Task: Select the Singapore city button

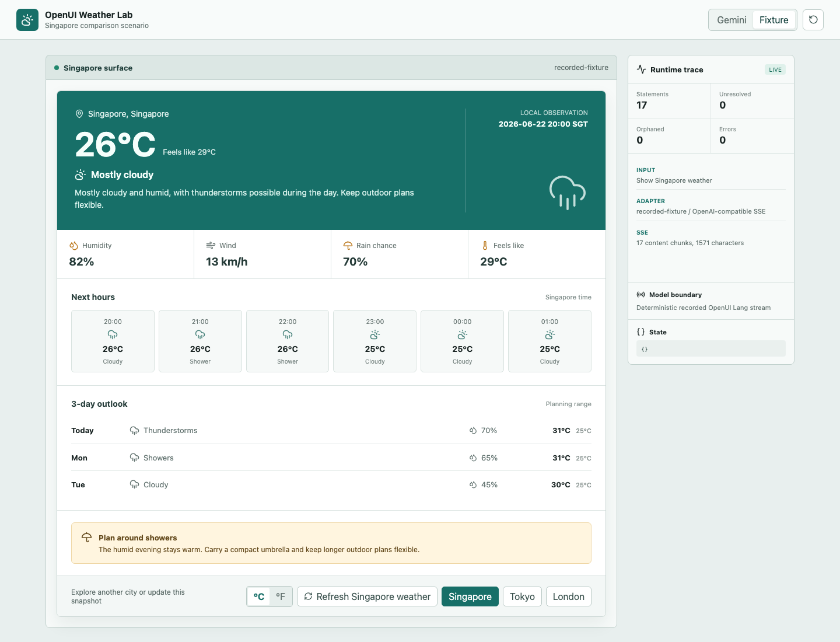Action: point(470,596)
